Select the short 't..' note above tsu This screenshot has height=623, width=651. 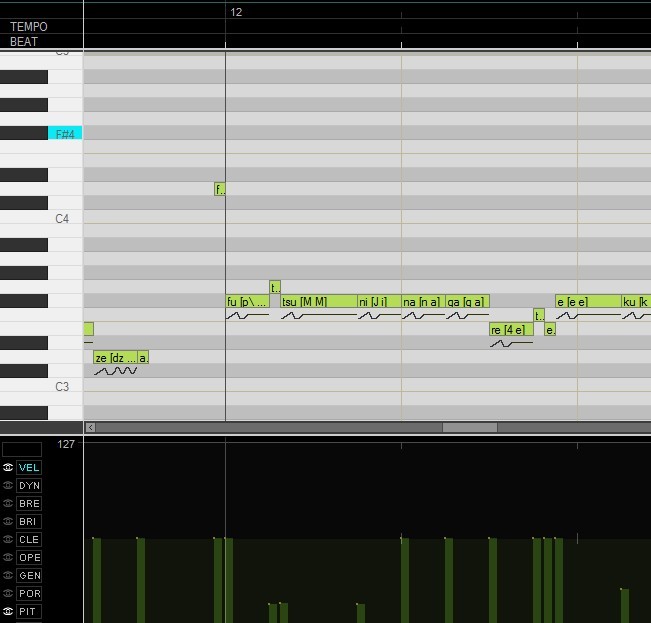click(275, 287)
